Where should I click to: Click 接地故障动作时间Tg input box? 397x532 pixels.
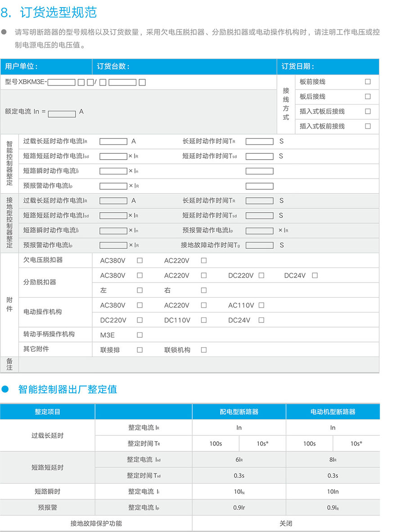(x=259, y=245)
